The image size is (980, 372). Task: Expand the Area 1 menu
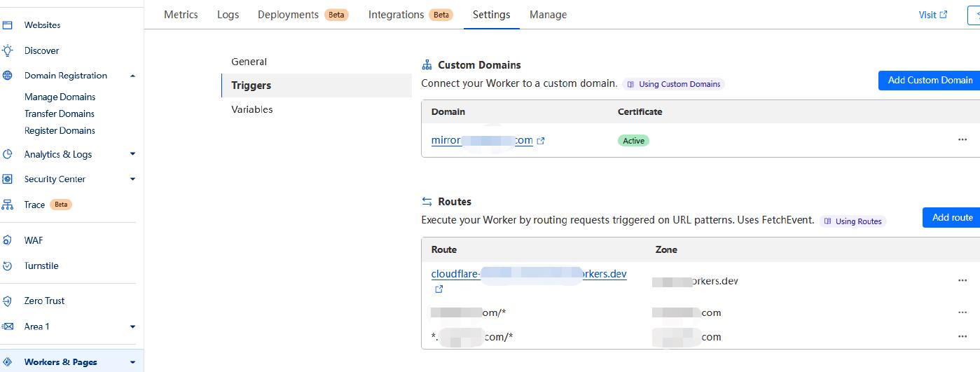132,326
